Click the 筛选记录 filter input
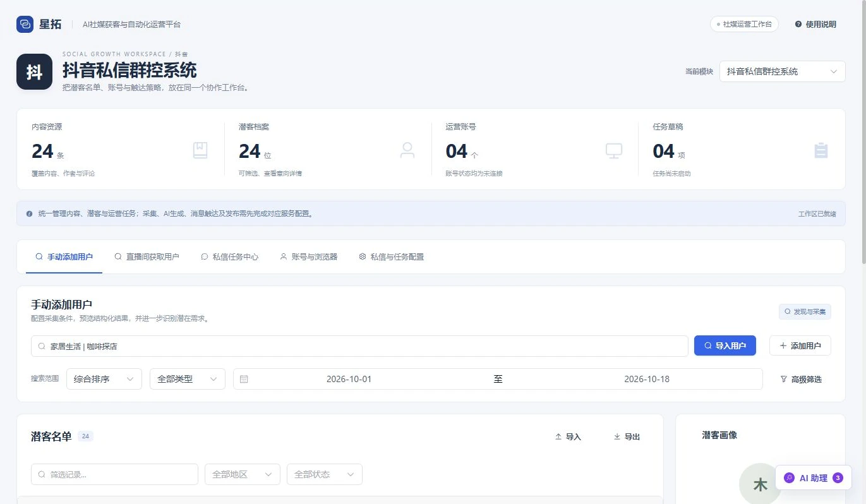Viewport: 866px width, 504px height. 114,474
